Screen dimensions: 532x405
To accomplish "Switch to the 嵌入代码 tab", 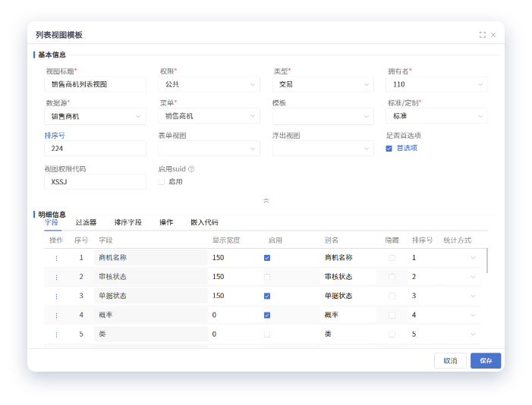I will (204, 222).
